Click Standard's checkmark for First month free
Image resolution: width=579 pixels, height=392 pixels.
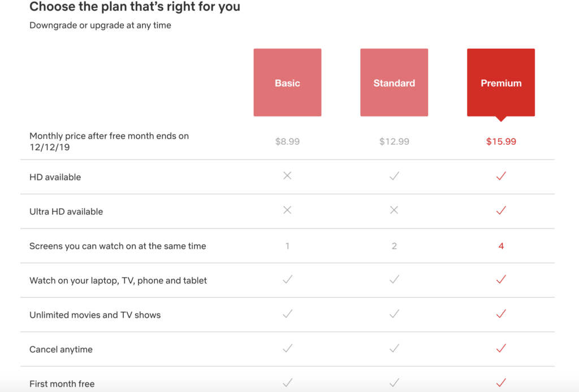394,382
